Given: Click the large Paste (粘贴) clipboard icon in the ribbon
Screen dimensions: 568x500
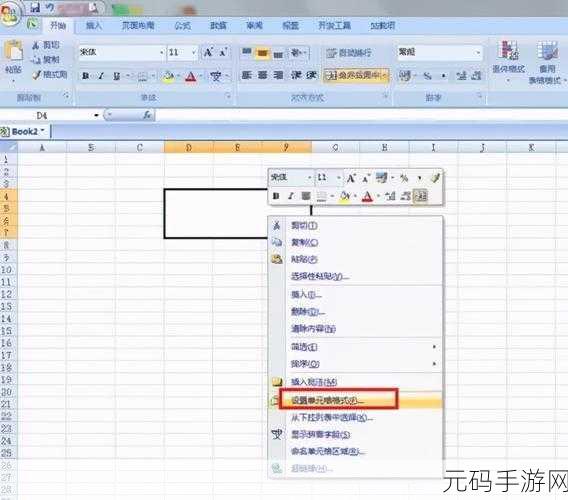Looking at the screenshot, I should point(13,51).
